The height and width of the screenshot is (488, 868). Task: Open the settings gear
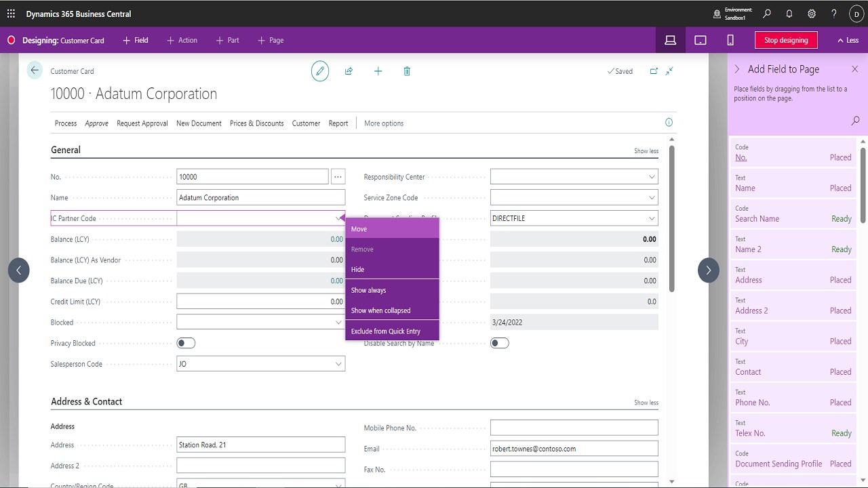812,14
